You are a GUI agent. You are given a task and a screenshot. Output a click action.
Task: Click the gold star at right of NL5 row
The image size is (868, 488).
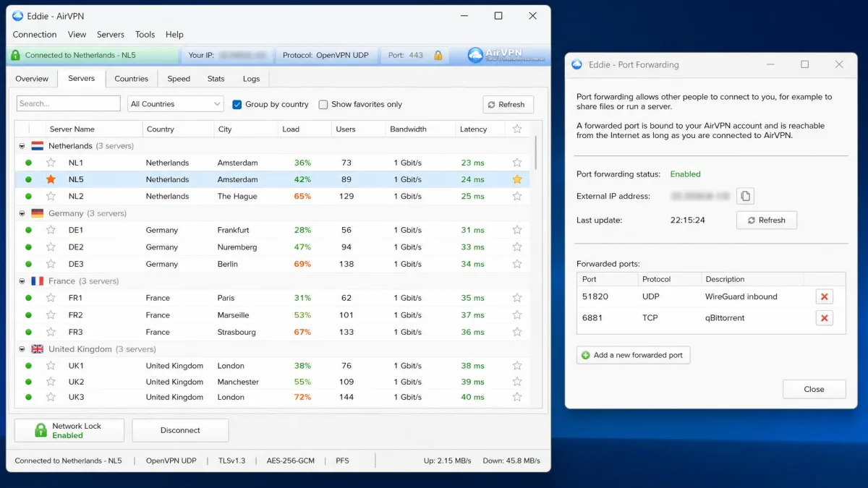coord(517,179)
